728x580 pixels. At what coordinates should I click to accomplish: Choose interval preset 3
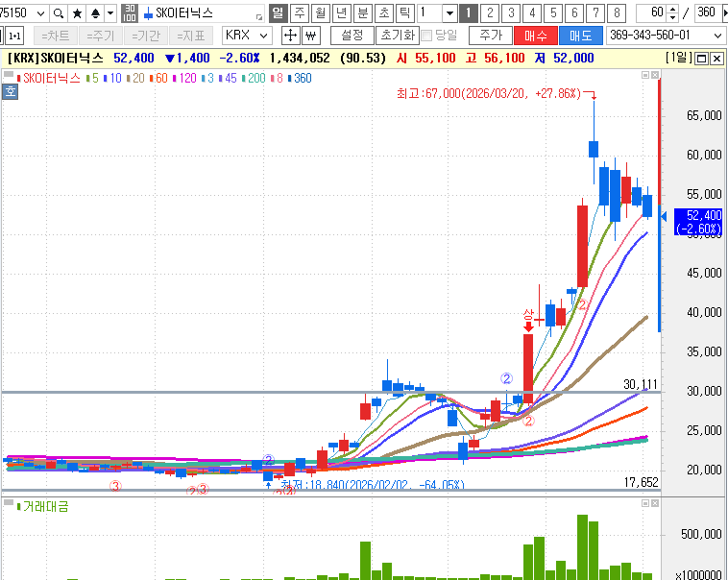[x=511, y=13]
